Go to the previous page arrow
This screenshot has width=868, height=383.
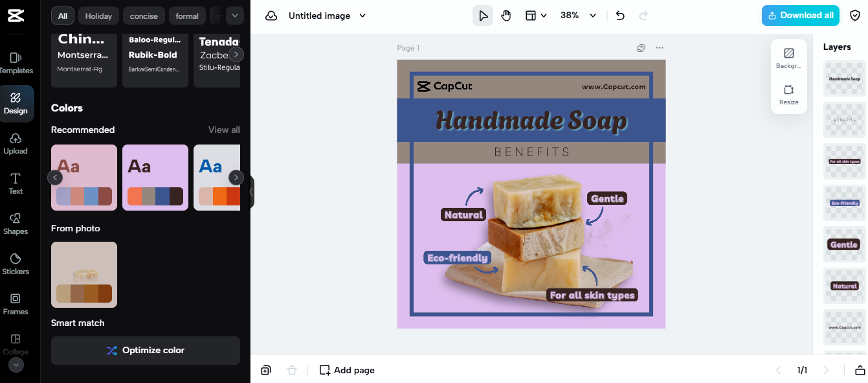point(779,370)
